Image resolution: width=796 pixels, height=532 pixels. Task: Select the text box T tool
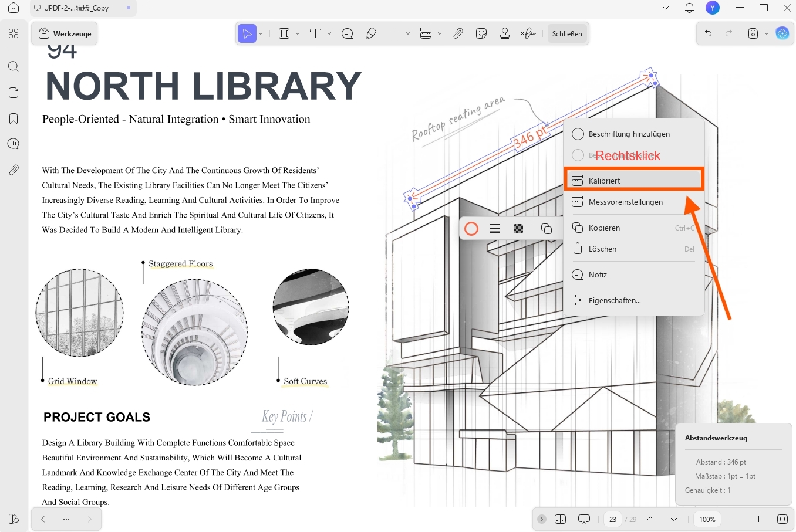tap(316, 33)
